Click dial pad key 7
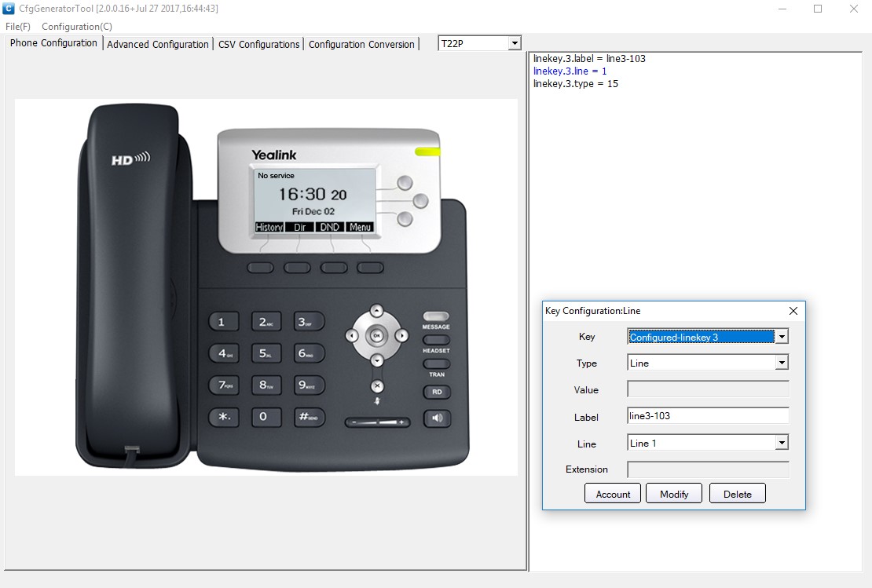Screen dimensions: 872x588 coord(224,385)
